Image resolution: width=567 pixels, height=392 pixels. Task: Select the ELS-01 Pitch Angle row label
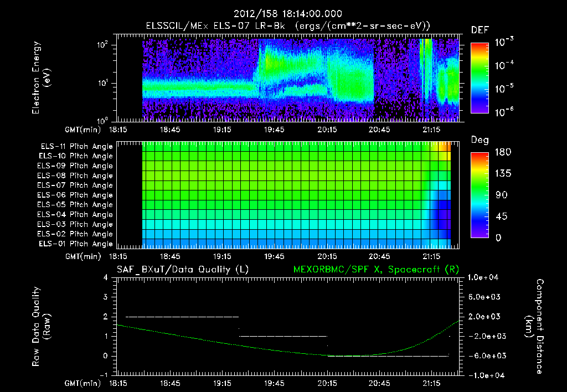point(76,244)
